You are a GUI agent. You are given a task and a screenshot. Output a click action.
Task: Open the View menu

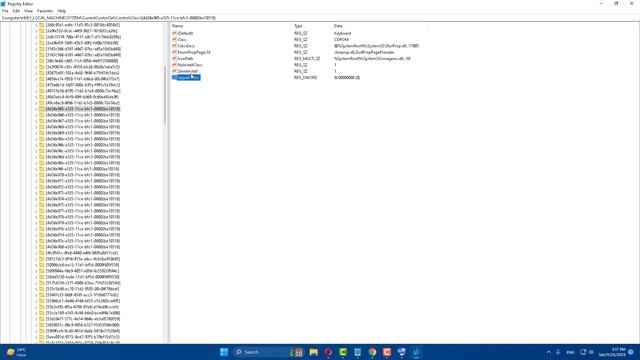tap(28, 11)
